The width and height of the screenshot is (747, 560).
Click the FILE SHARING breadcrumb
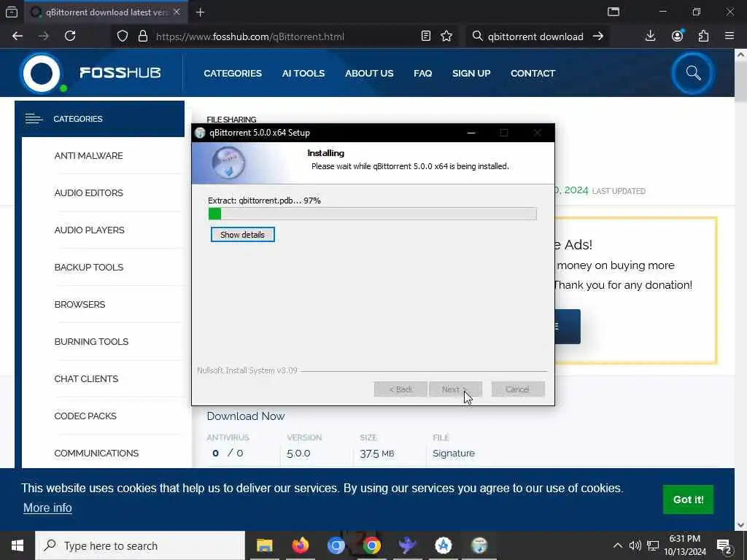[231, 119]
